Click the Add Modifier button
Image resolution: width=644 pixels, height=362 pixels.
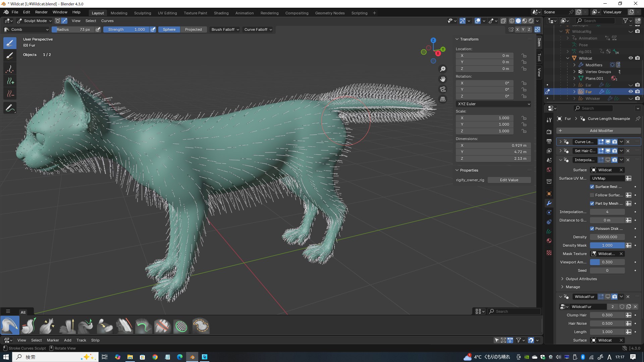[x=599, y=131]
